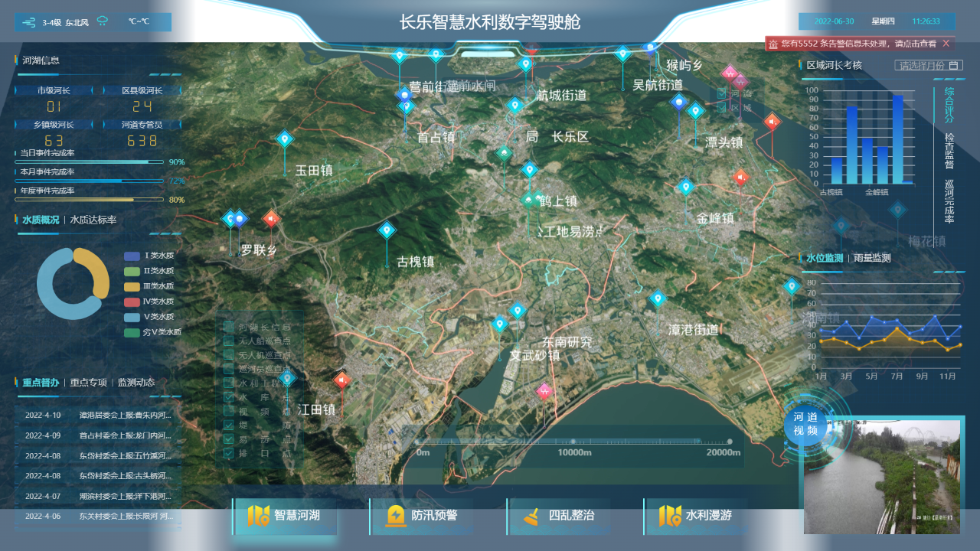Dismiss the red alert banner with X
Viewport: 980px width, 551px height.
946,44
